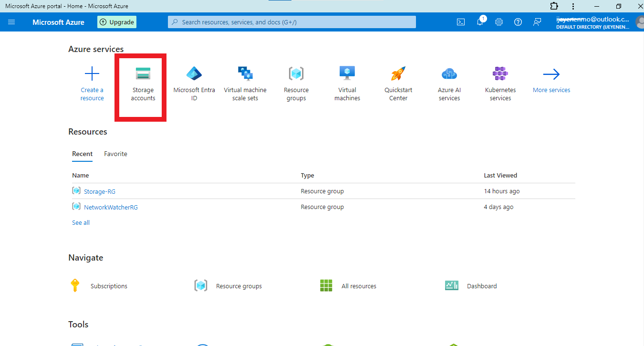This screenshot has height=346, width=644.
Task: Click the Upgrade button
Action: coord(117,22)
